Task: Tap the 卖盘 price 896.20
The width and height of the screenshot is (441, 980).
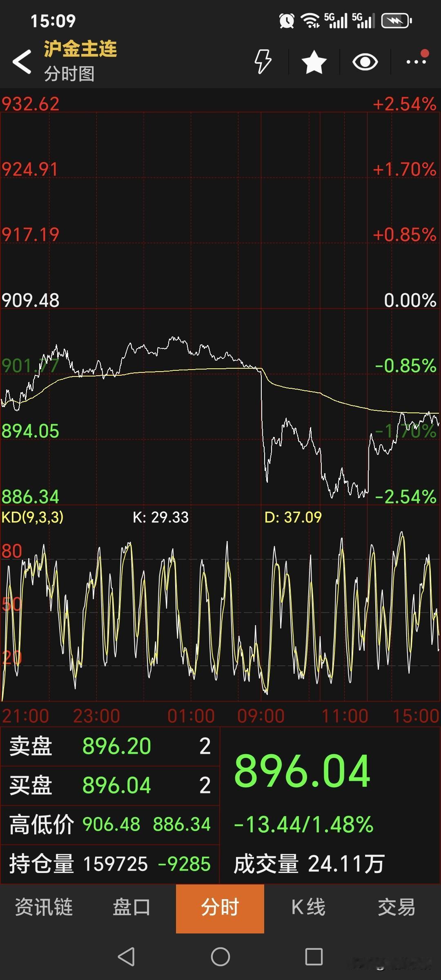Action: click(x=117, y=746)
